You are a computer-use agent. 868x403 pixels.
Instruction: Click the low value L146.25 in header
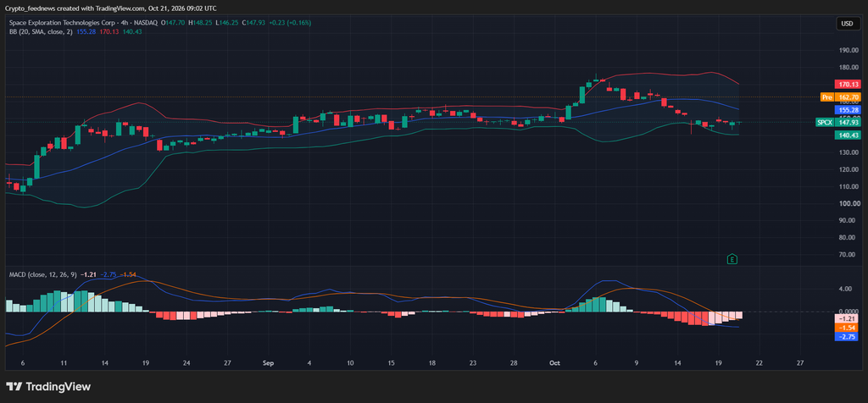(x=226, y=23)
